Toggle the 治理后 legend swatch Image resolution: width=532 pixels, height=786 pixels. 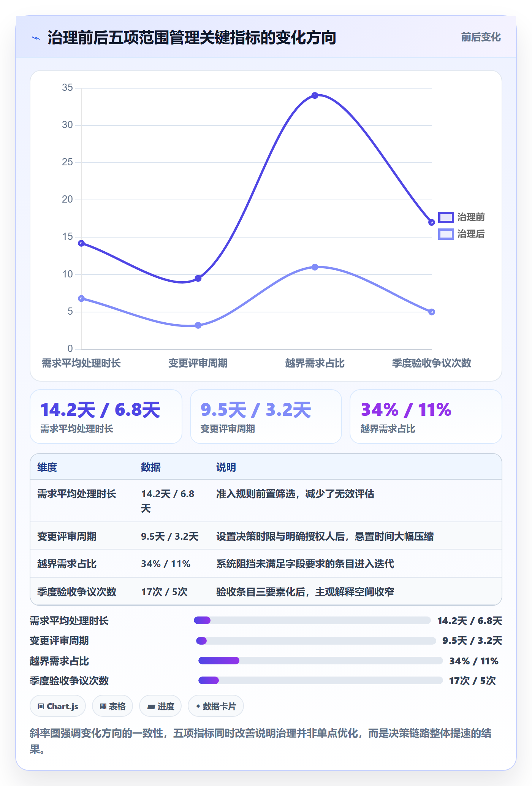[x=446, y=234]
